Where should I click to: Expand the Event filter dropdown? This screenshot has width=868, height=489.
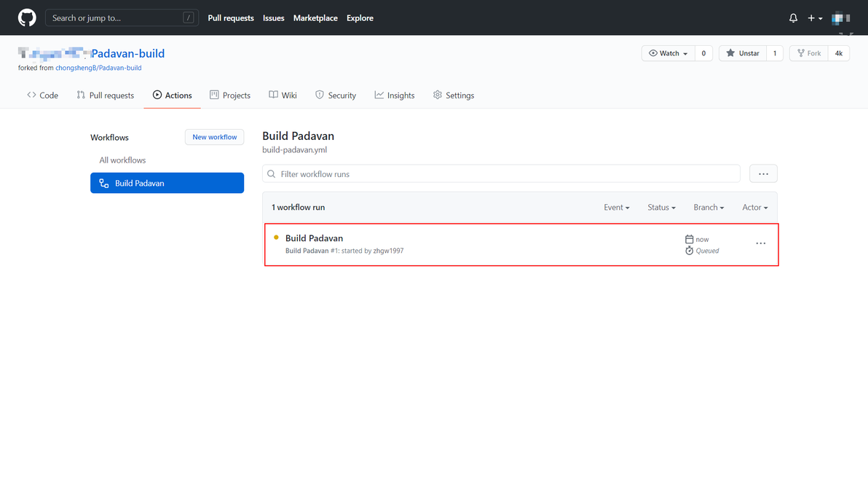point(616,208)
